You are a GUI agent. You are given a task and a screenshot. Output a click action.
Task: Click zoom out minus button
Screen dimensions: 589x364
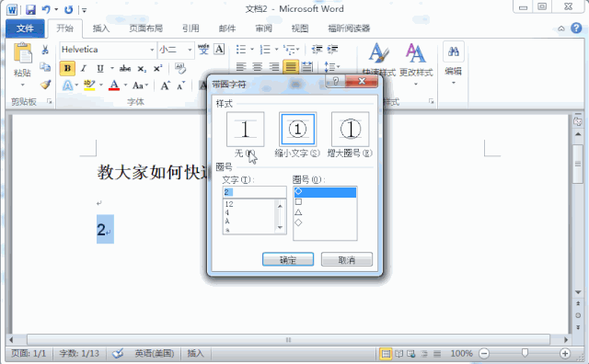click(x=484, y=354)
